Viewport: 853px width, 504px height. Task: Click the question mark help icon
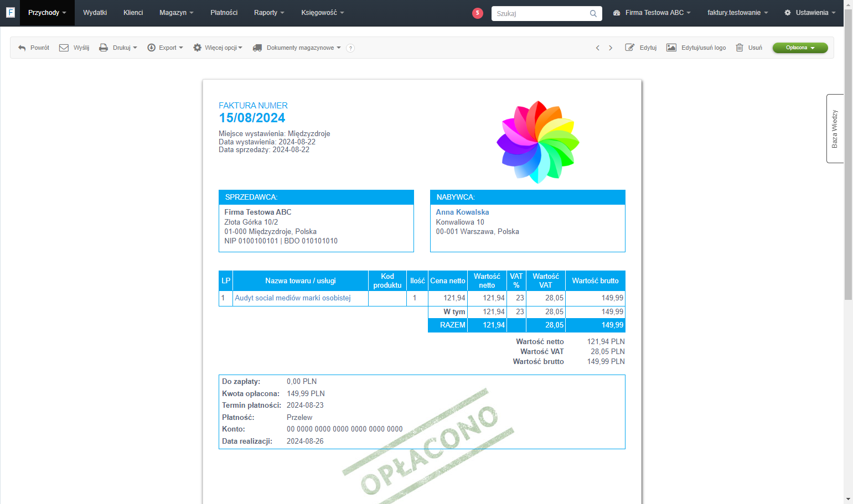350,48
